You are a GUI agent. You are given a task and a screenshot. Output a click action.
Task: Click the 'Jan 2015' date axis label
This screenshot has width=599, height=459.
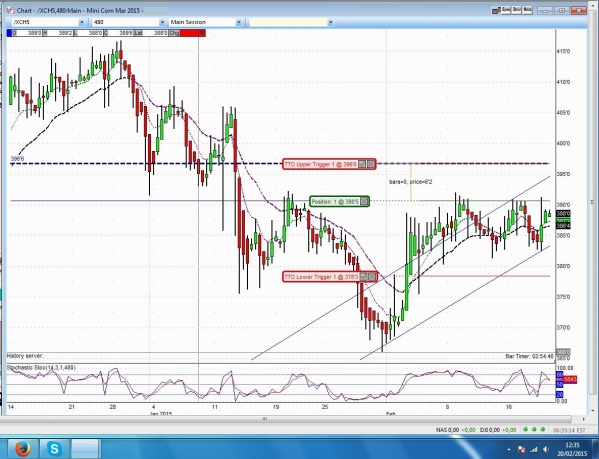(161, 414)
